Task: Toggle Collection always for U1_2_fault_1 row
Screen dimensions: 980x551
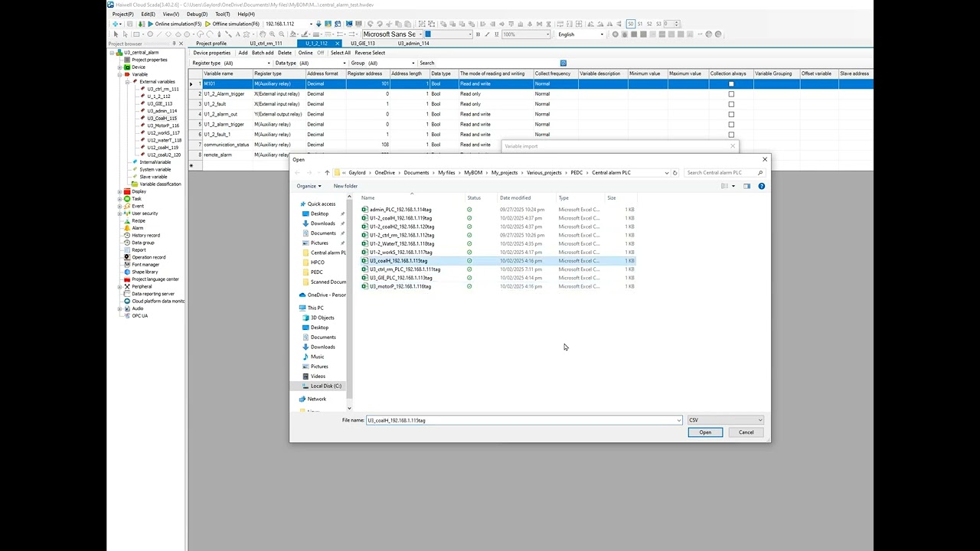Action: point(731,135)
